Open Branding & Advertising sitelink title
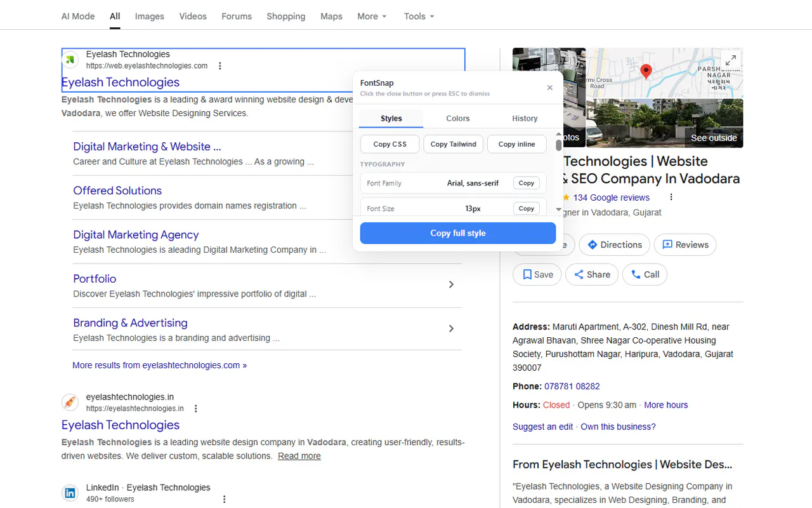This screenshot has width=812, height=508. 130,323
